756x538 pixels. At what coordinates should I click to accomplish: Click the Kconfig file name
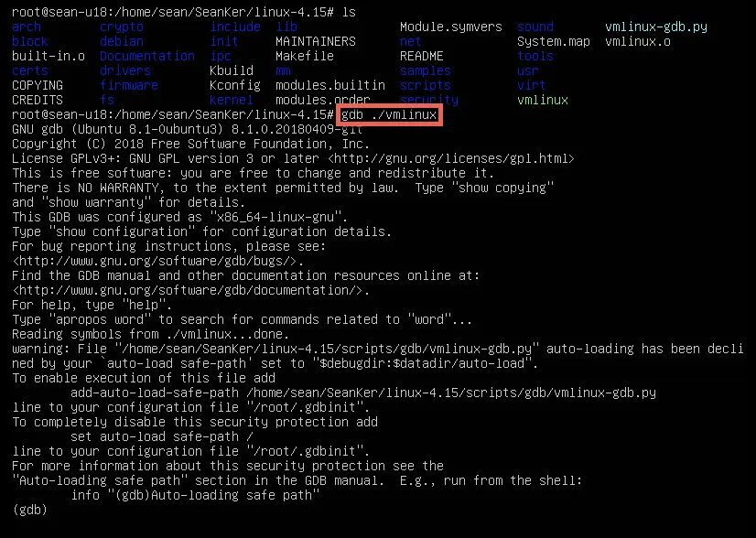(235, 85)
